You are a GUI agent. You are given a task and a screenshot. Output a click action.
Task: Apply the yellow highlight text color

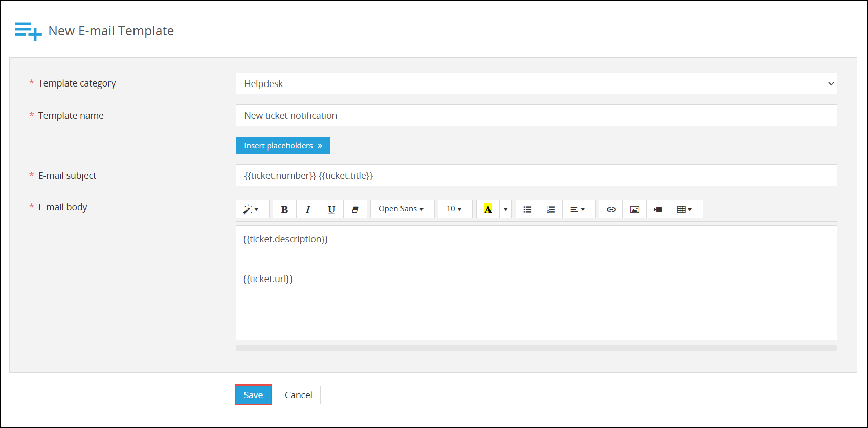488,209
